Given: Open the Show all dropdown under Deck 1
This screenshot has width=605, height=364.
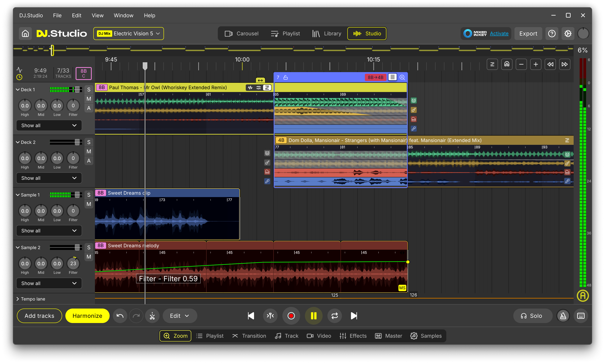Looking at the screenshot, I should [x=49, y=125].
